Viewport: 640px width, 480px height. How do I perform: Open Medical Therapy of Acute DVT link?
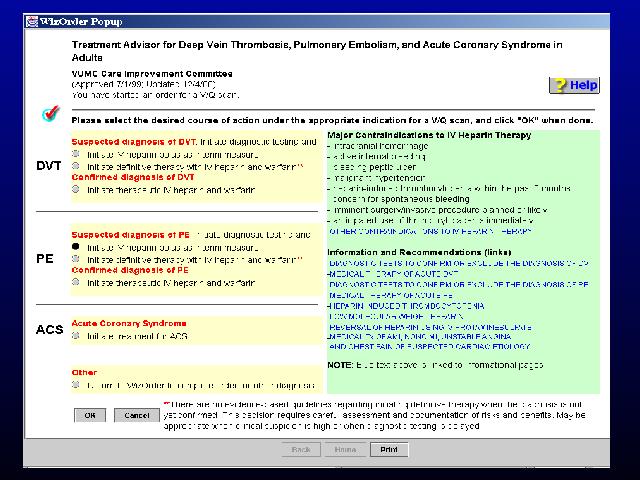tap(393, 274)
